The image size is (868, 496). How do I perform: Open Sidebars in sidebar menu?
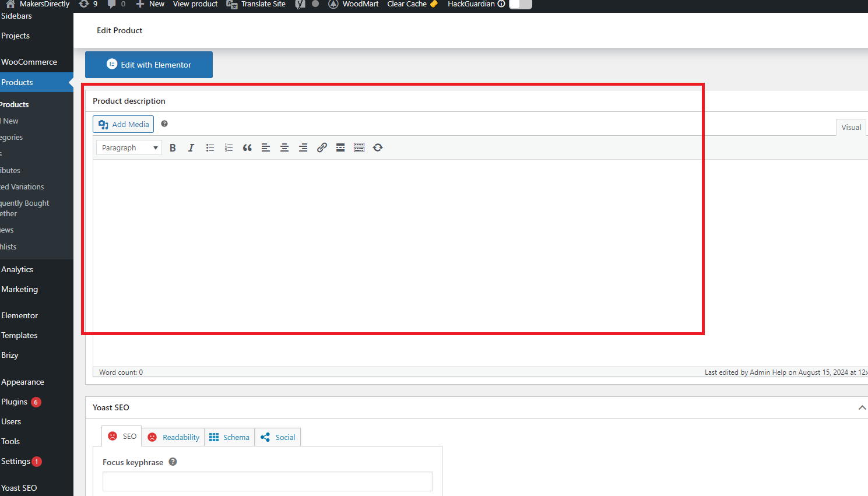16,16
